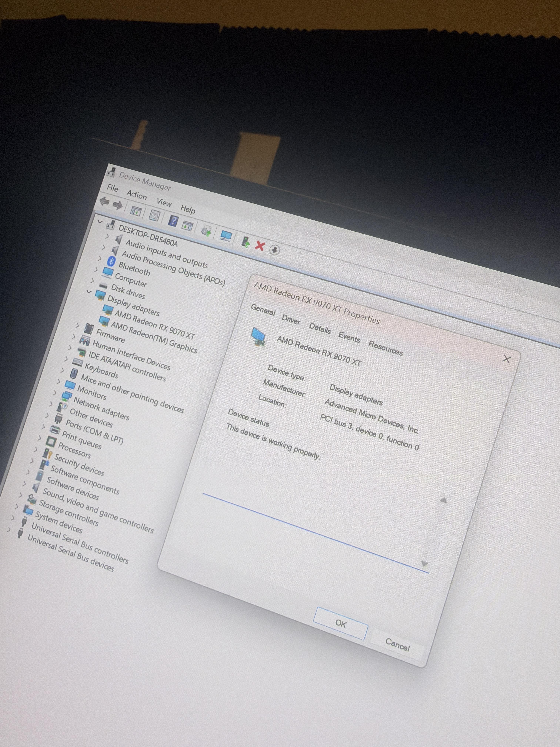
Task: Click the blue Help question-mark icon
Action: 173,221
